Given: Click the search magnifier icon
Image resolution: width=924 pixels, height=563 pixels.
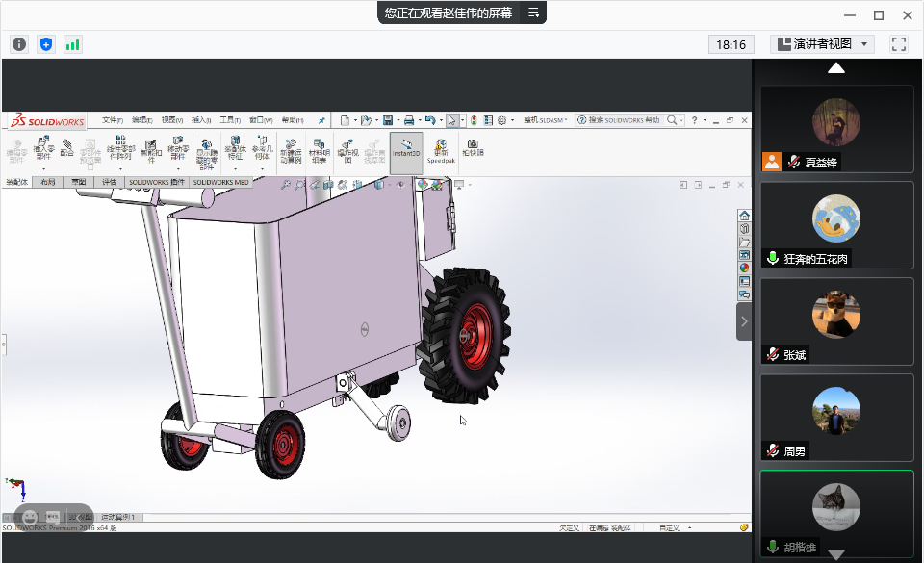Looking at the screenshot, I should pyautogui.click(x=672, y=120).
